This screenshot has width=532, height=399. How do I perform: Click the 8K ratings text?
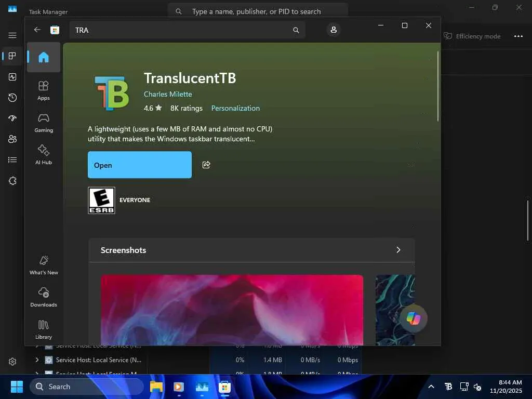click(187, 108)
